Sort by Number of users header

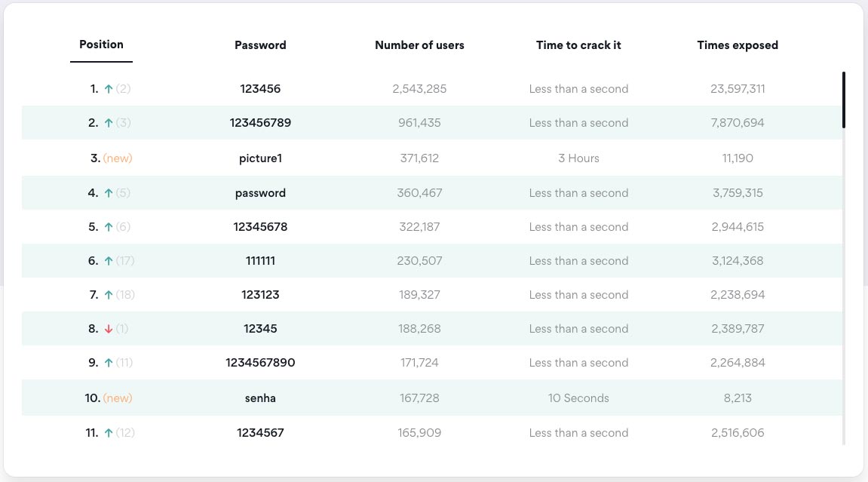click(419, 45)
